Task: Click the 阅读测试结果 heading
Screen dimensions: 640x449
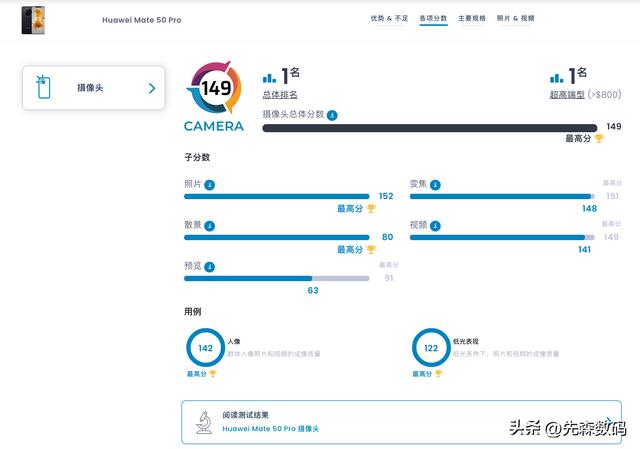Action: click(245, 415)
